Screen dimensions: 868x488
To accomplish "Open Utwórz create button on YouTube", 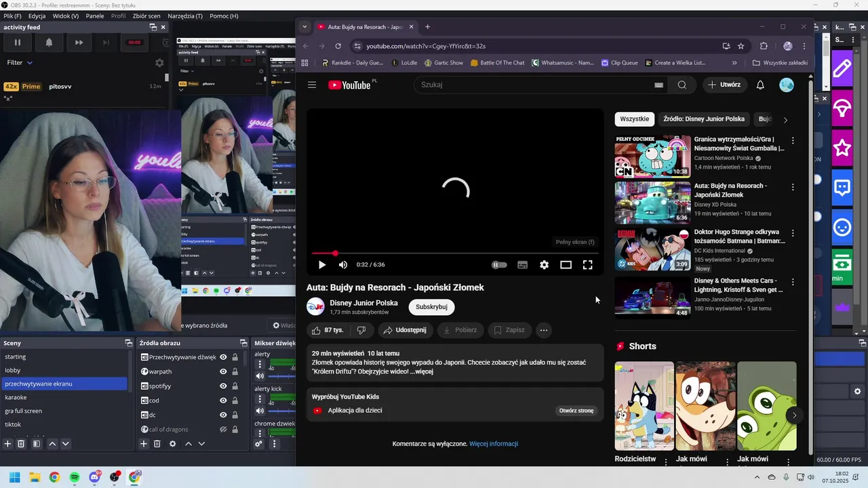I will click(x=724, y=85).
